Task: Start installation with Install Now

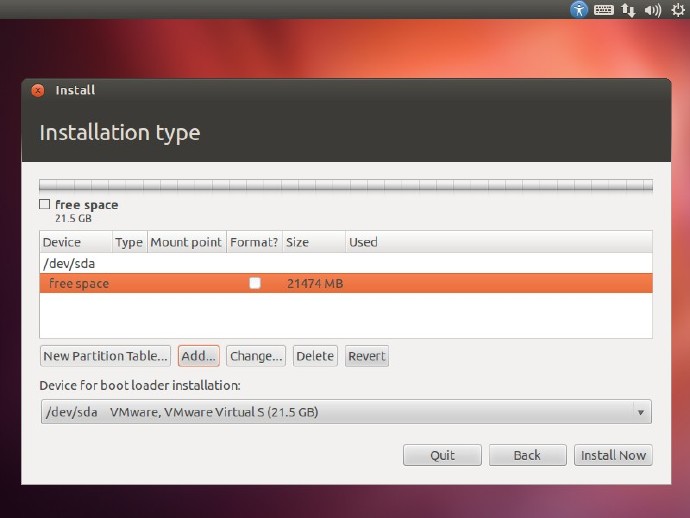Action: tap(613, 455)
